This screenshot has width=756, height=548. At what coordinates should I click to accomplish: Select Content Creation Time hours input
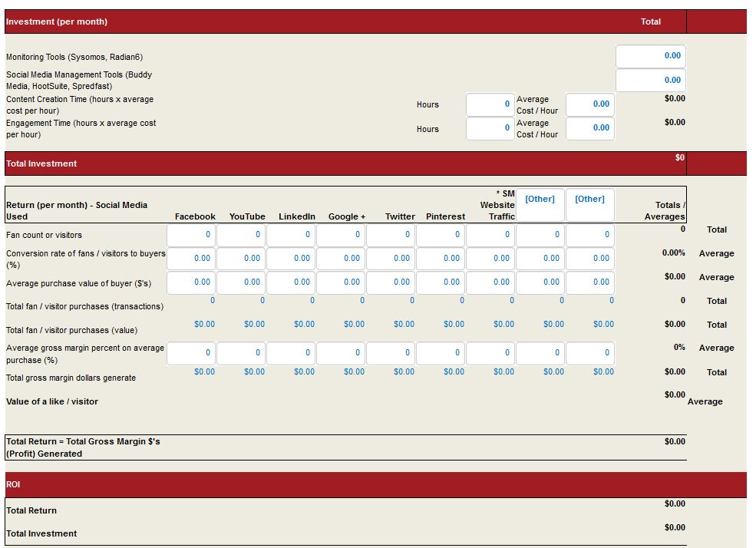(x=490, y=104)
